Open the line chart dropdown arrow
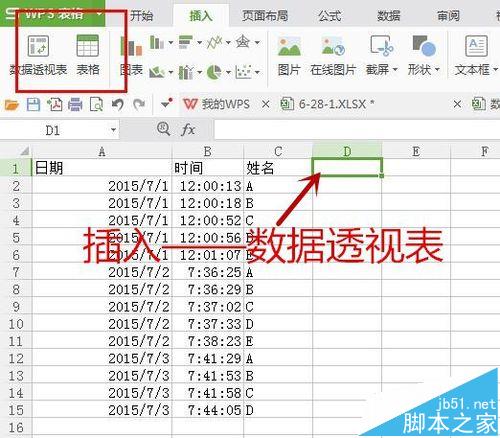This screenshot has width=500, height=438. click(228, 43)
